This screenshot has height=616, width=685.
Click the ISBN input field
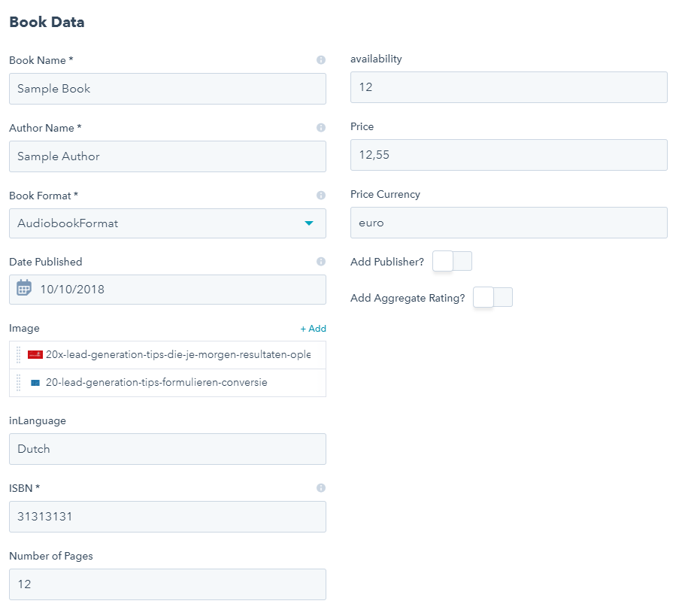pos(168,517)
